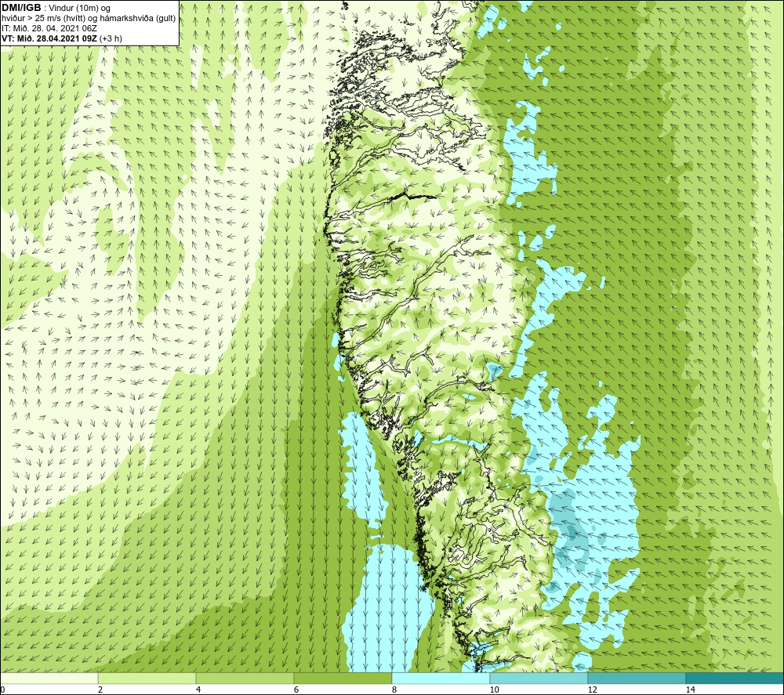Viewport: 784px width, 695px height.
Task: Click the 'Vindur (10m) og' label
Action: [x=79, y=9]
